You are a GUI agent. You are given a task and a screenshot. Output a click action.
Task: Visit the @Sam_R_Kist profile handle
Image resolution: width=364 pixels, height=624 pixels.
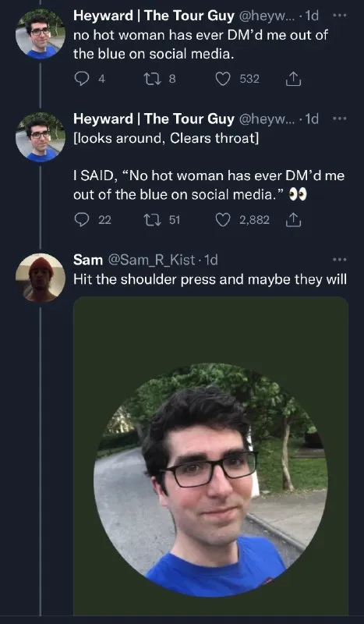(152, 260)
